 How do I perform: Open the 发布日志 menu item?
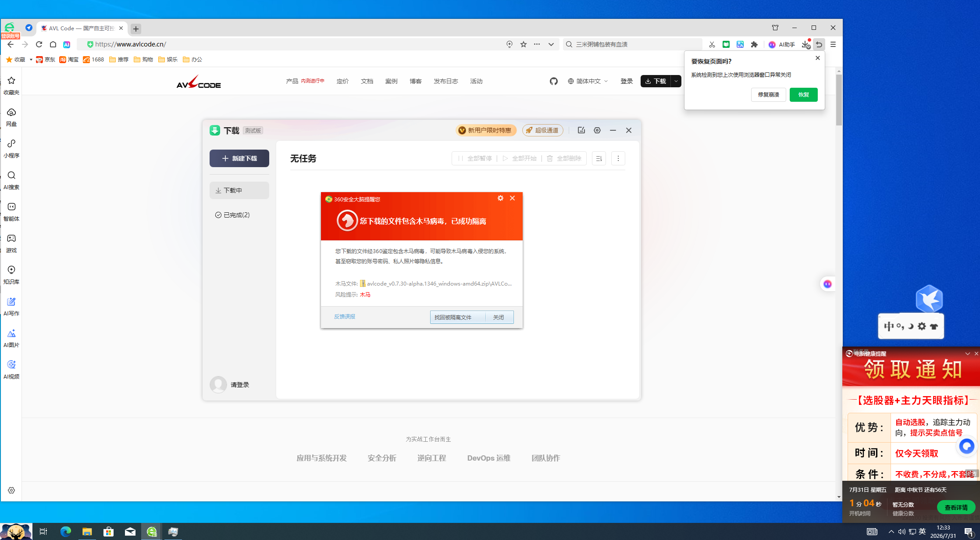click(x=445, y=81)
